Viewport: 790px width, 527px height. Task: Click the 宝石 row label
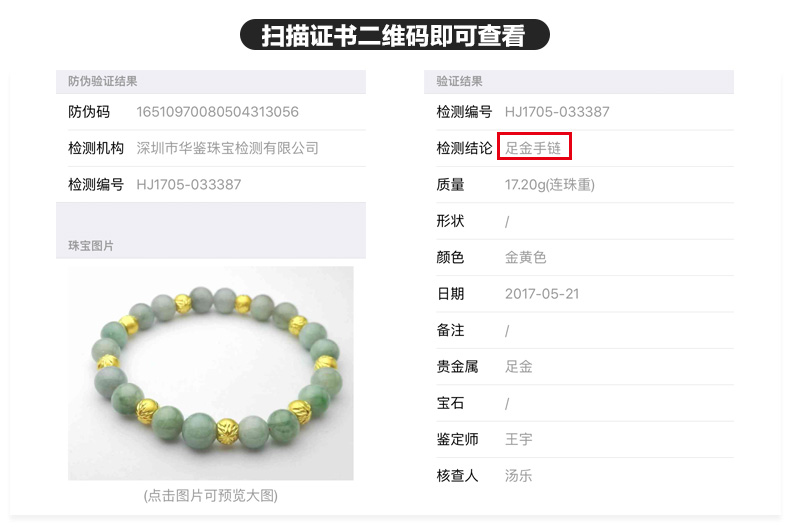[450, 403]
